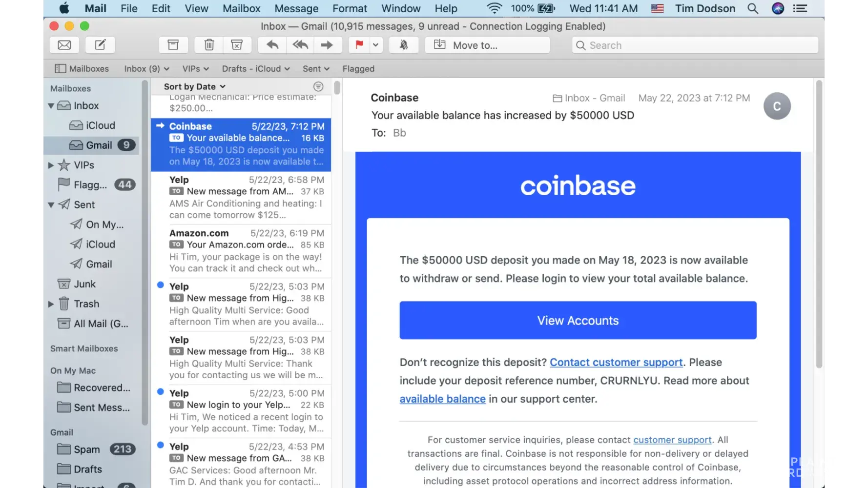Reply to the Coinbase message
This screenshot has width=868, height=488.
point(272,45)
